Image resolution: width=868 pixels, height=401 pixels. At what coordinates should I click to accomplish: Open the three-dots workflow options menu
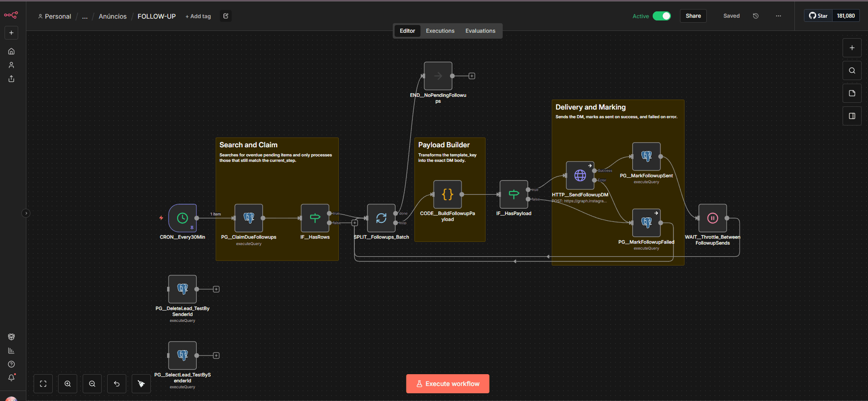point(779,16)
